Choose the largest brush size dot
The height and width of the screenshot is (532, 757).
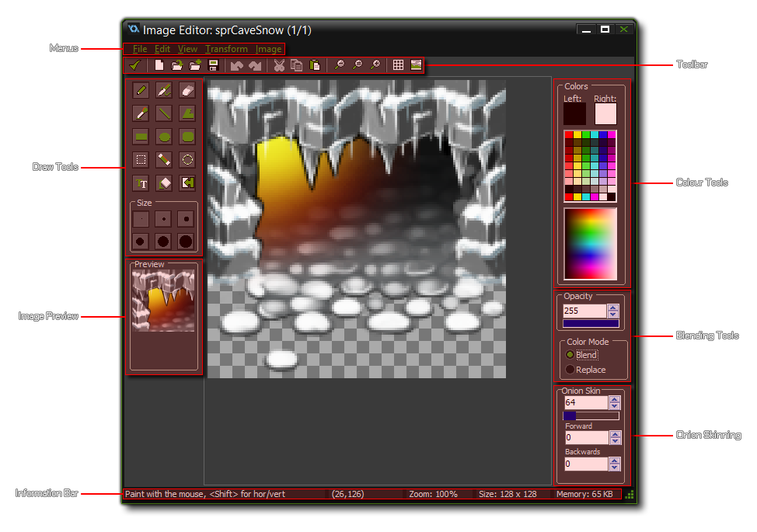(x=186, y=242)
